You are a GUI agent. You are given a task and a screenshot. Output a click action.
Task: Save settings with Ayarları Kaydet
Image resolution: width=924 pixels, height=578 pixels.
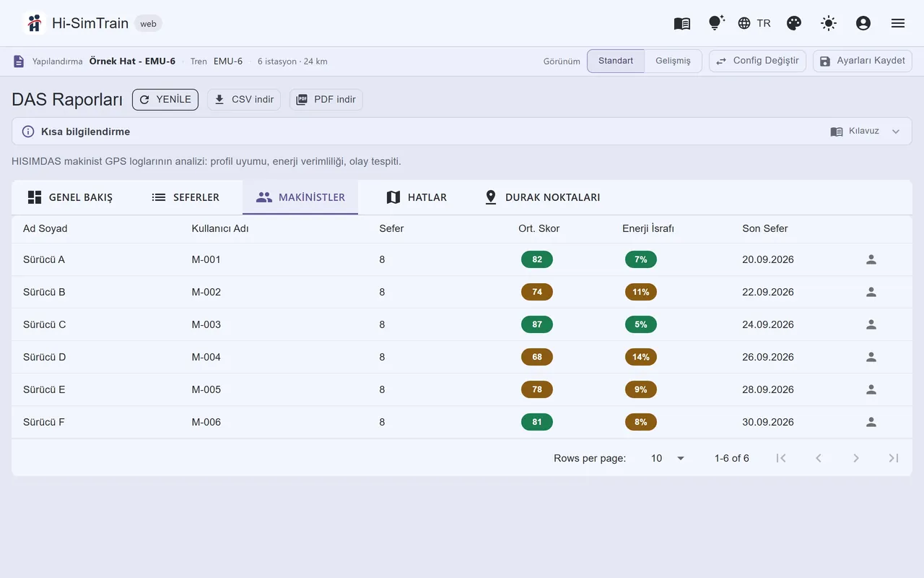[x=863, y=61]
